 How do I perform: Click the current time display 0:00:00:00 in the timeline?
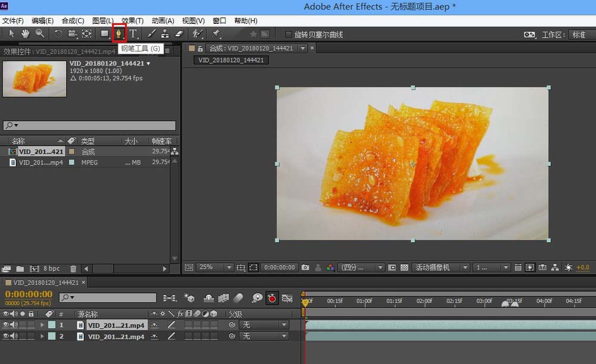[29, 294]
